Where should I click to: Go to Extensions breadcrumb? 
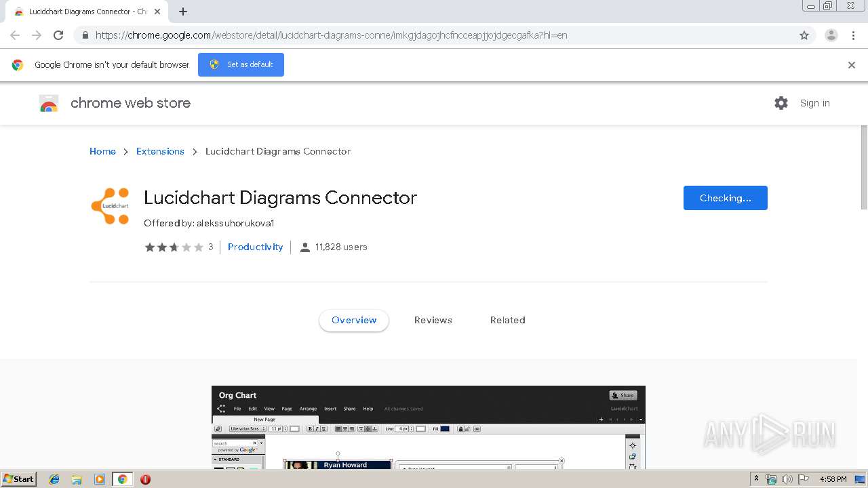click(x=160, y=151)
